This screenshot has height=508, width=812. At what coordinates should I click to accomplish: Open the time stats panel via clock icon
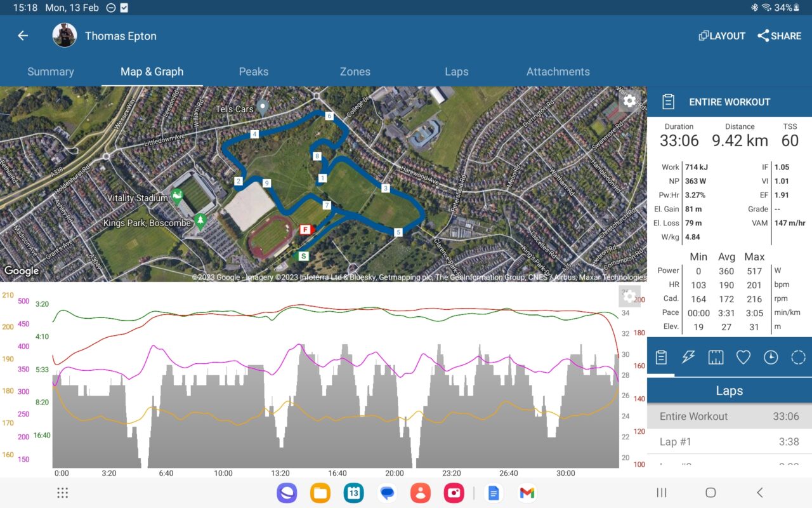[x=770, y=357]
